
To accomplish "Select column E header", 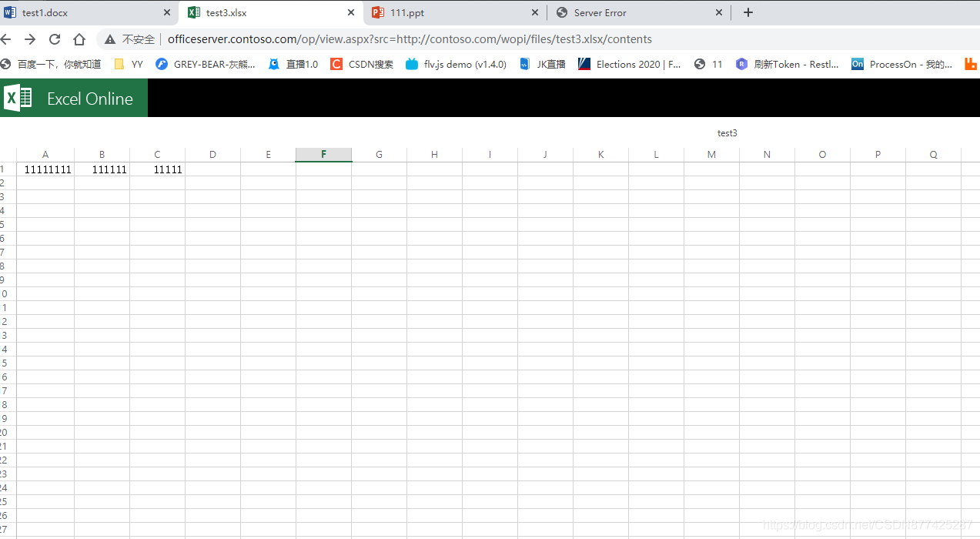I will (x=268, y=155).
